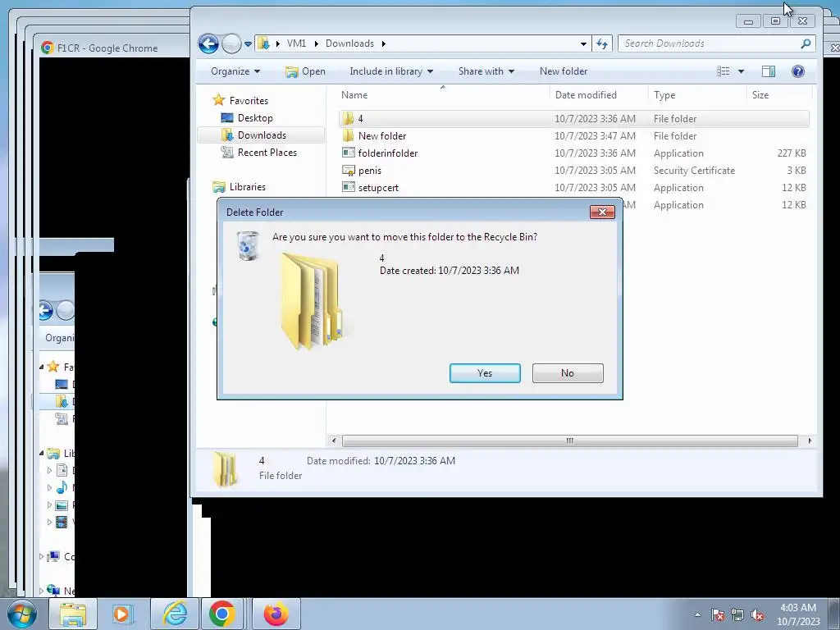Viewport: 840px width, 630px height.
Task: Select the New folder item
Action: (573, 136)
